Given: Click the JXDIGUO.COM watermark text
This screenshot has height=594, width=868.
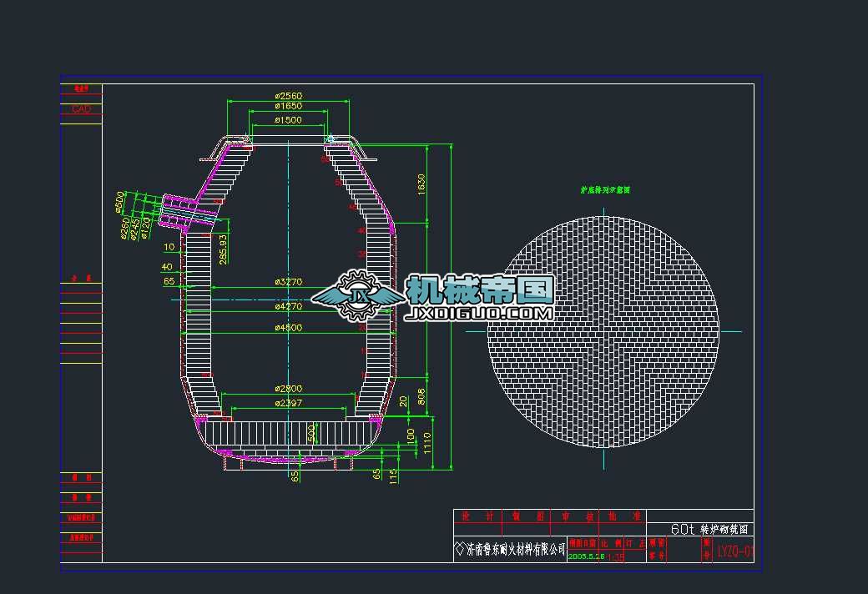Looking at the screenshot, I should tap(479, 314).
